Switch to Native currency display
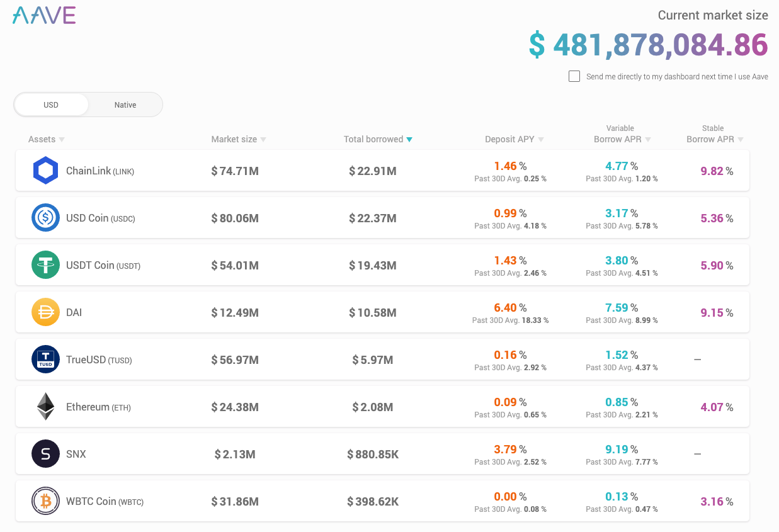Screen dimensions: 779x532 coord(125,105)
